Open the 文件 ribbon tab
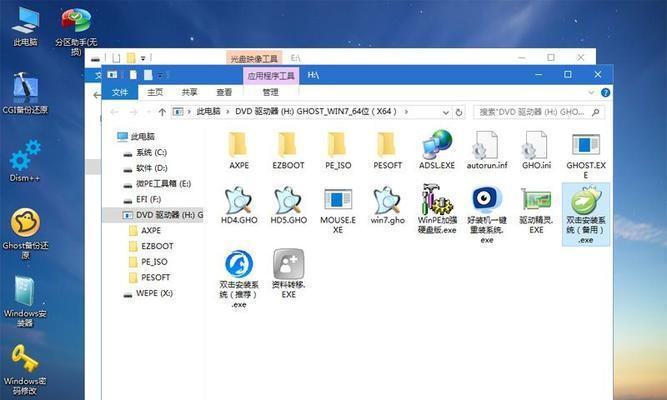667x400 pixels. (120, 92)
